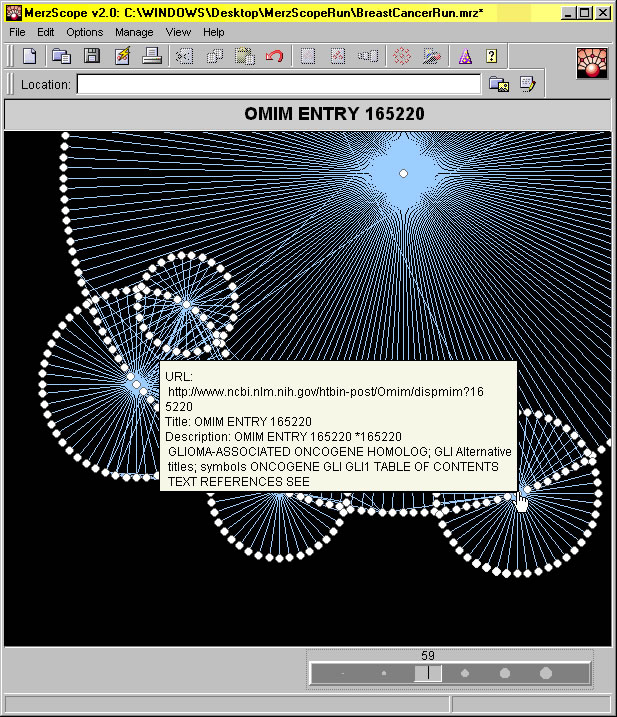
Task: Click the purple wizard hat icon
Action: point(463,56)
